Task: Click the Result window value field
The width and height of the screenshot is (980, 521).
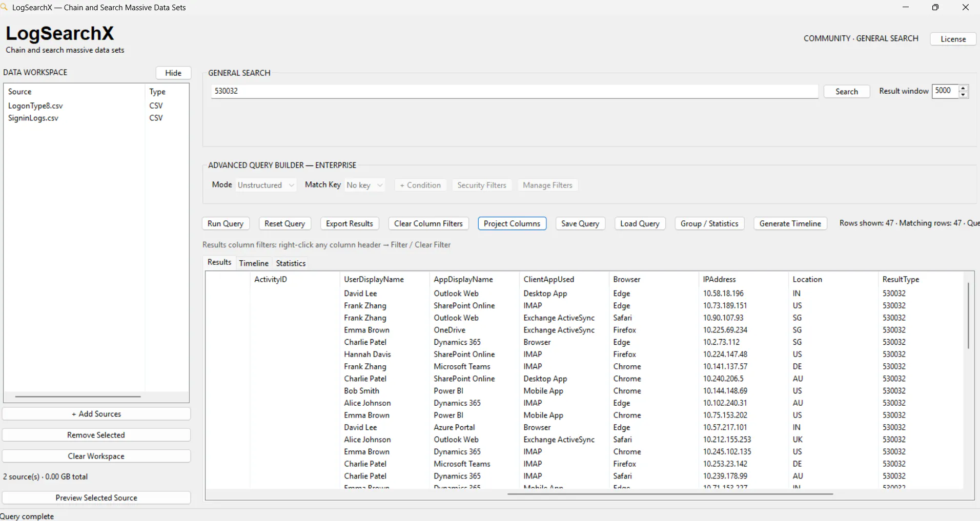Action: pos(945,91)
